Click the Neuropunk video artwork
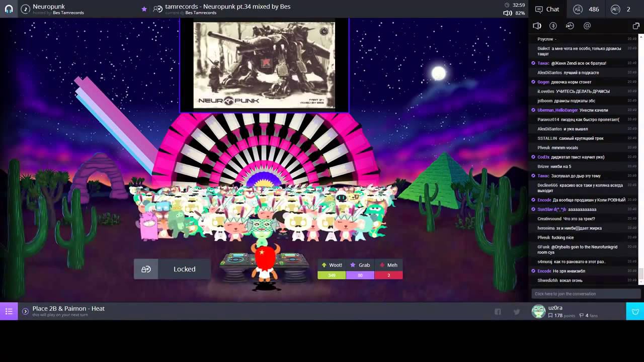Screen dimensions: 644x362 click(264, 65)
